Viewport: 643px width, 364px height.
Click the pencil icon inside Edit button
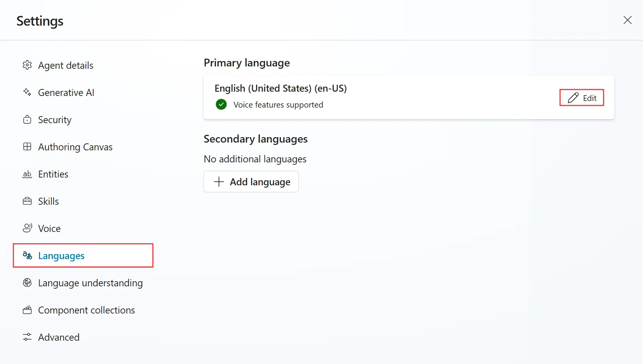pos(573,98)
